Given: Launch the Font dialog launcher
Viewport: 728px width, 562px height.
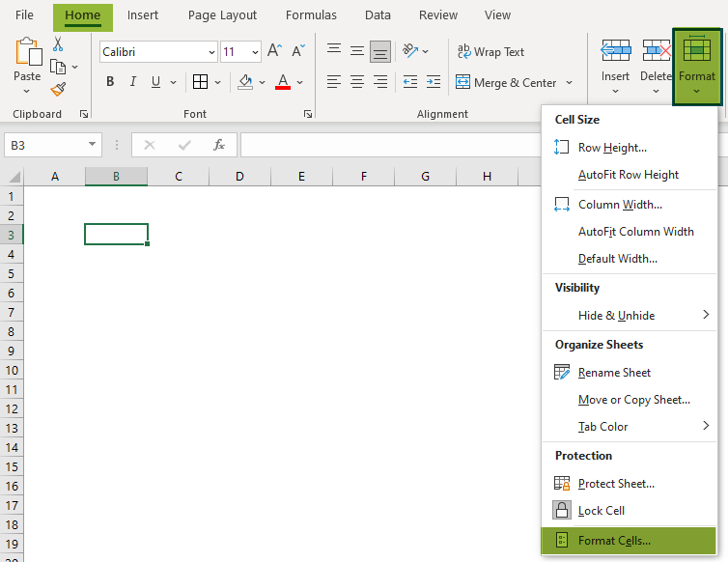Looking at the screenshot, I should [x=307, y=114].
